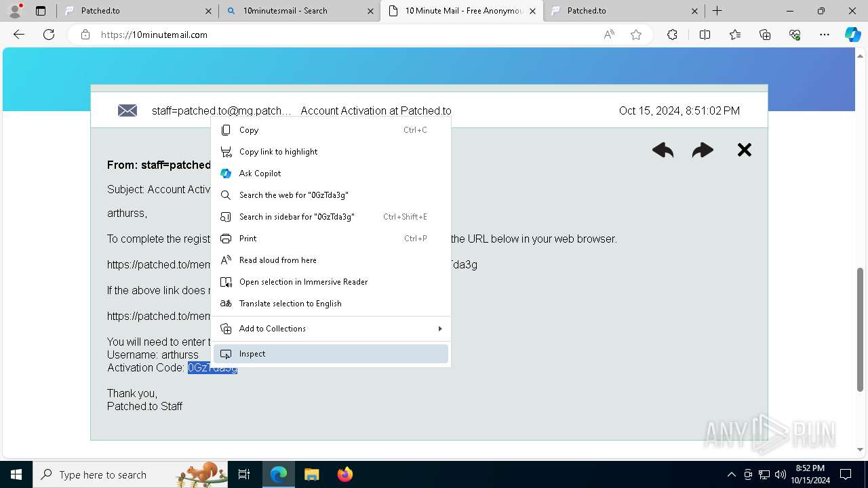This screenshot has height=488, width=868.
Task: Open Read aloud icon in address bar
Action: [609, 35]
